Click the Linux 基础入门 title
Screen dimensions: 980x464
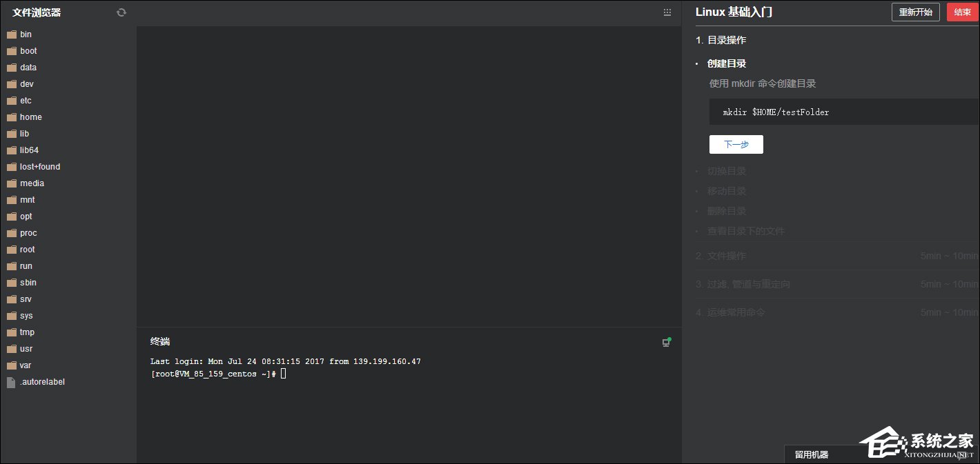tap(734, 12)
